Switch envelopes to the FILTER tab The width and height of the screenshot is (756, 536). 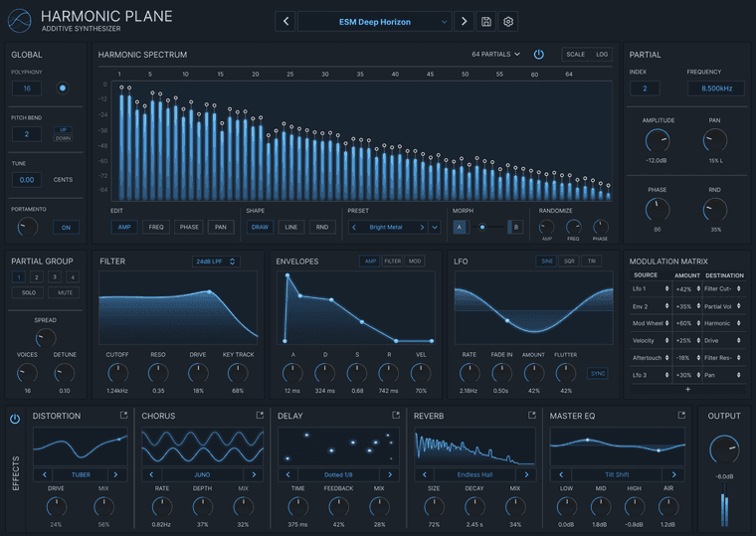(x=393, y=262)
